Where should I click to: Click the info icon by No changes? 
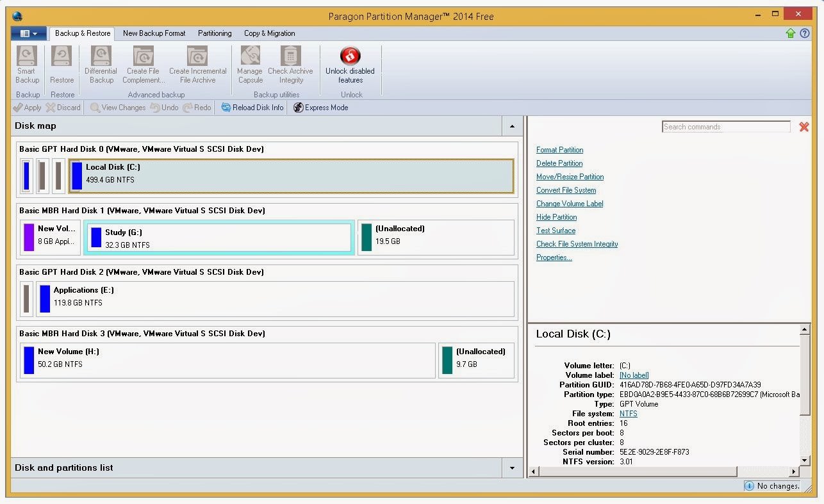point(749,486)
